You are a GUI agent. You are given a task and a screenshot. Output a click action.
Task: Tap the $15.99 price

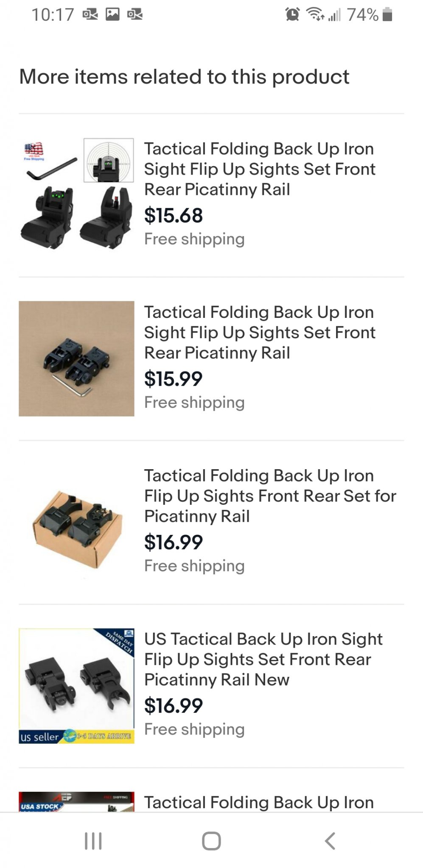[x=174, y=378]
